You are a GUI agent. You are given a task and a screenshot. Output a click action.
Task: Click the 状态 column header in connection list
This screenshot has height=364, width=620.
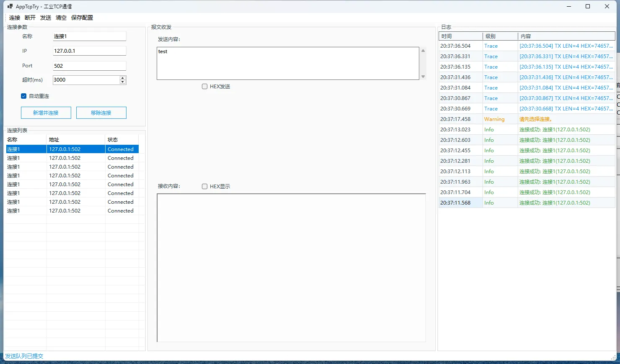click(x=121, y=140)
